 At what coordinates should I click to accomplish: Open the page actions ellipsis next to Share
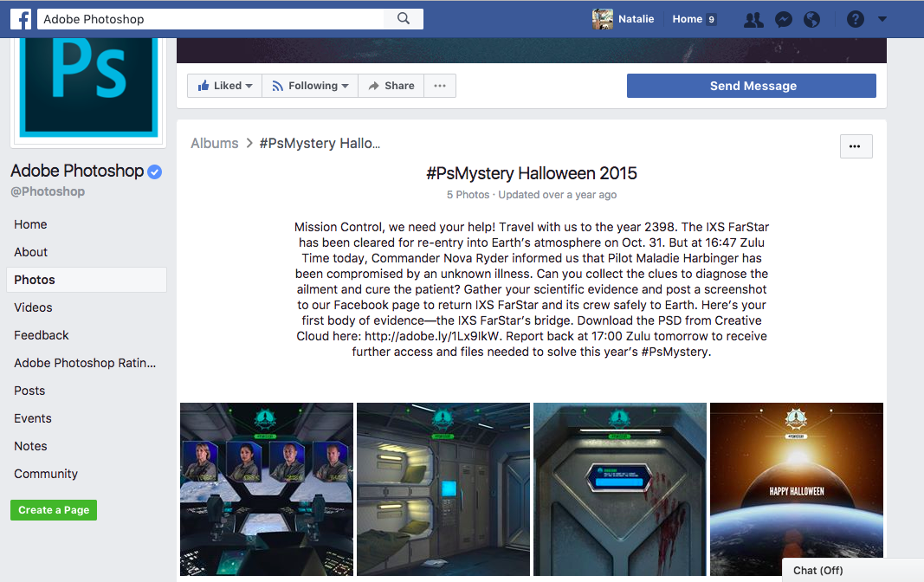pos(440,86)
